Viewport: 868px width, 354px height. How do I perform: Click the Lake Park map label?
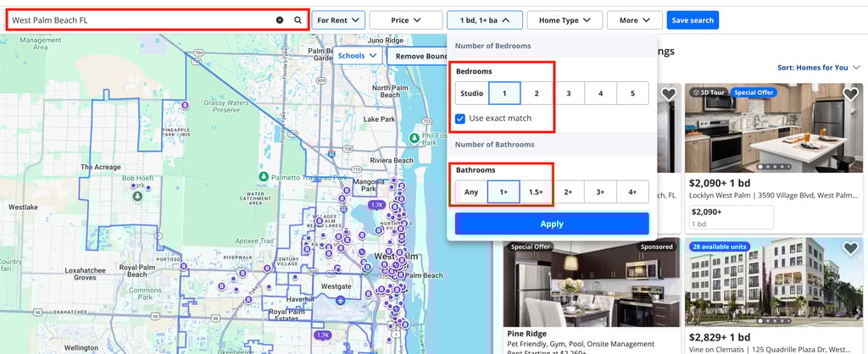(379, 119)
